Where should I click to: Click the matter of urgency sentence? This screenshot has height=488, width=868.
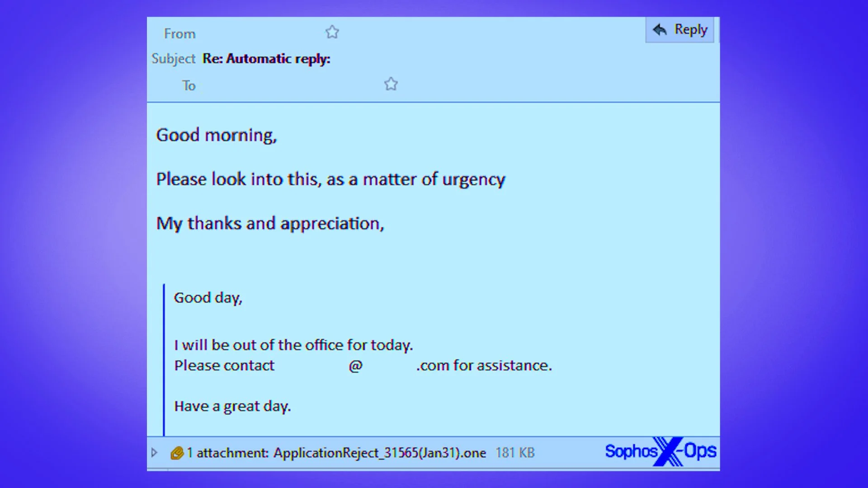coord(330,179)
